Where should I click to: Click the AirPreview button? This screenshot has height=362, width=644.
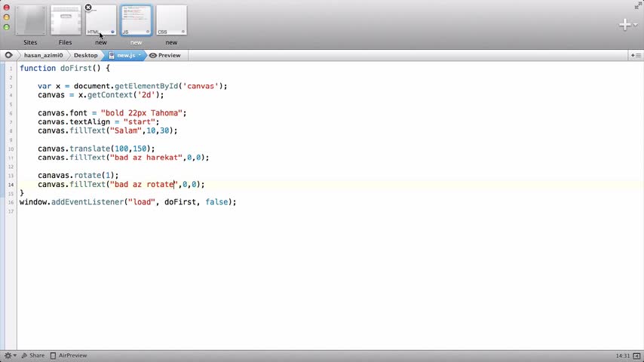click(69, 355)
